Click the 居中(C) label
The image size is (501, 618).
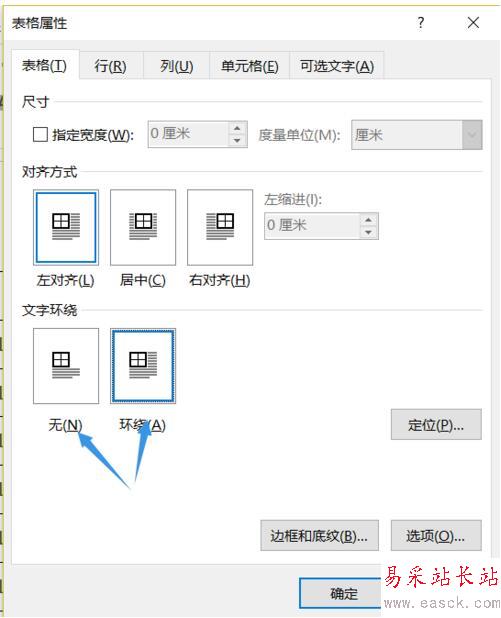click(143, 281)
